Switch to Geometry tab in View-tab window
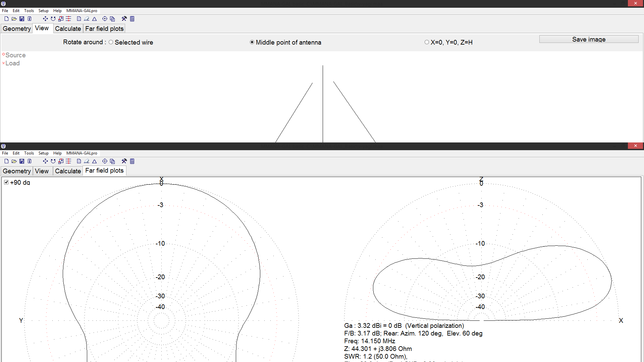644x362 pixels. (17, 29)
